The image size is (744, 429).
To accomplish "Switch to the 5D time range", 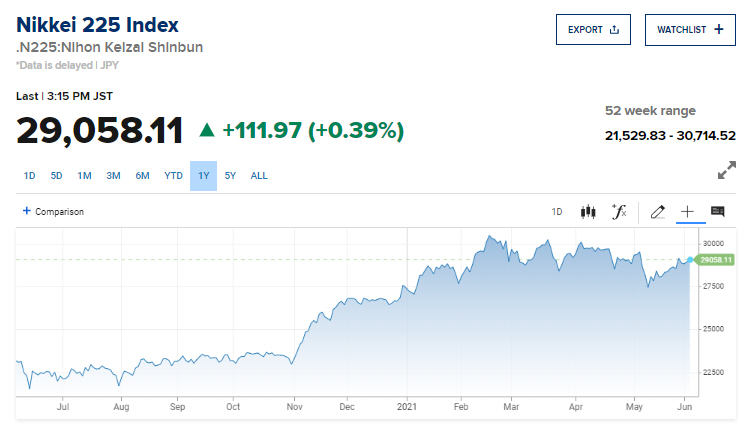I will (x=56, y=176).
